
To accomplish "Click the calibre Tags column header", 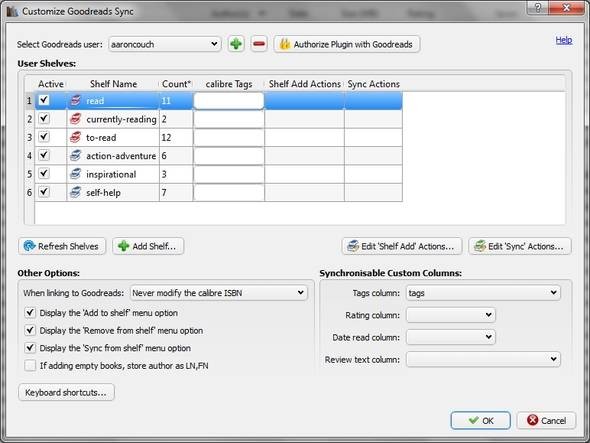I will pos(229,84).
